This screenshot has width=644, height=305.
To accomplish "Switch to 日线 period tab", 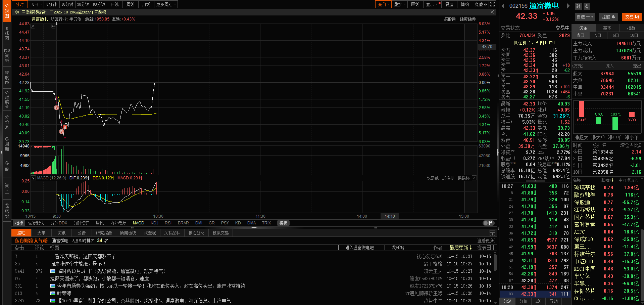I will 115,4.
